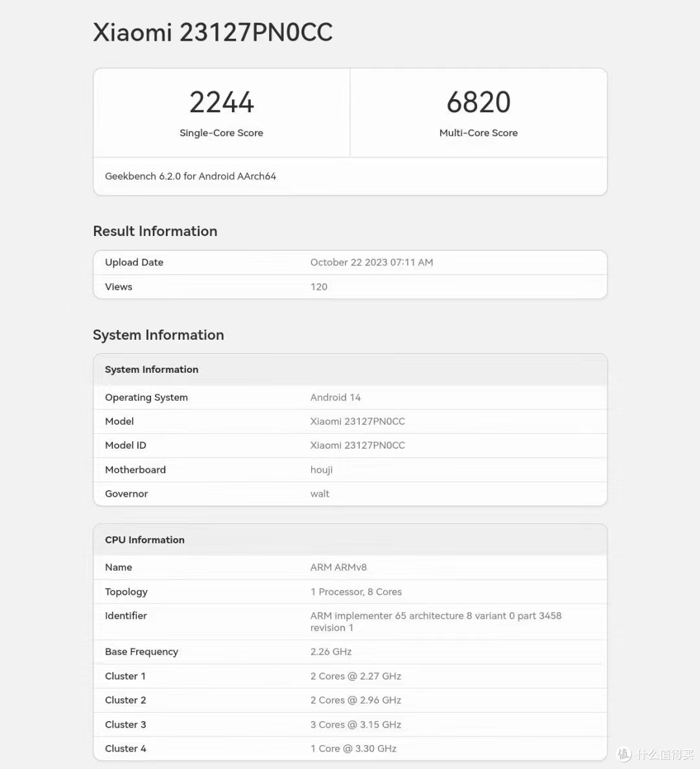This screenshot has height=769, width=700.
Task: Click the large System Information section heading
Action: [158, 335]
